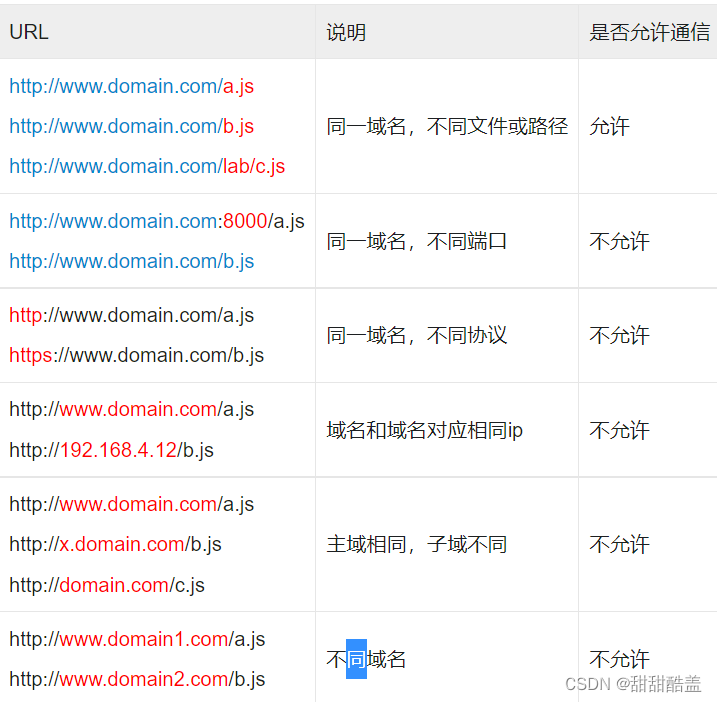Click 不允许 in the 不同协议 row
Image resolution: width=717 pixels, height=702 pixels.
click(619, 335)
